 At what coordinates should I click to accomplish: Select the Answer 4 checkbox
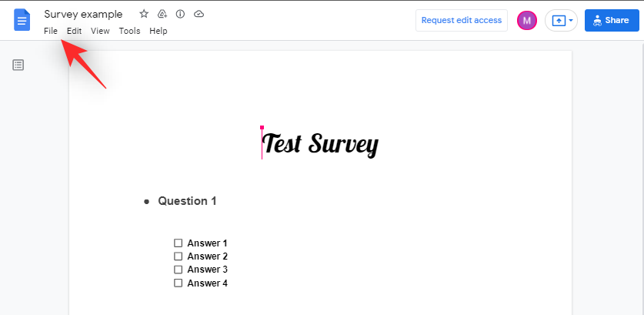click(179, 283)
